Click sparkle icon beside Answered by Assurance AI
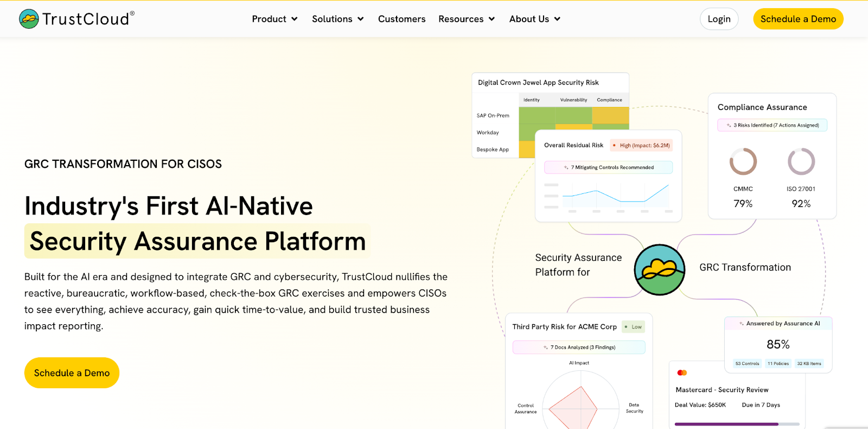The height and width of the screenshot is (429, 868). pyautogui.click(x=742, y=324)
